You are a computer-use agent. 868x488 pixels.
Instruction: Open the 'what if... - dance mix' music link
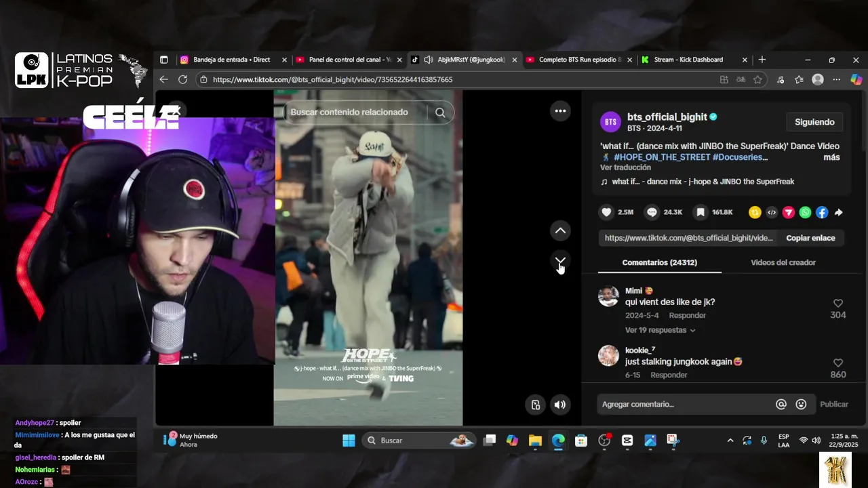(x=703, y=182)
